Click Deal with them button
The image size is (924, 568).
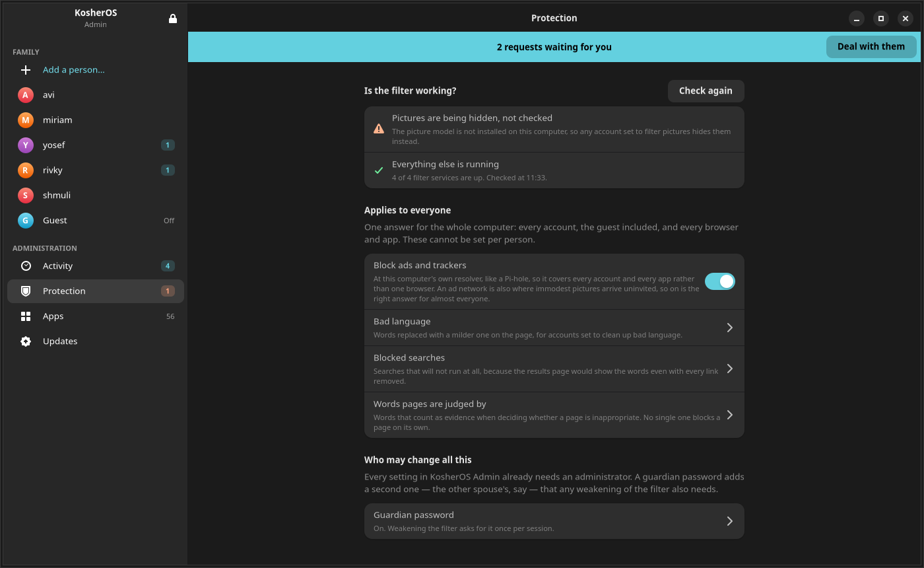[x=871, y=47]
